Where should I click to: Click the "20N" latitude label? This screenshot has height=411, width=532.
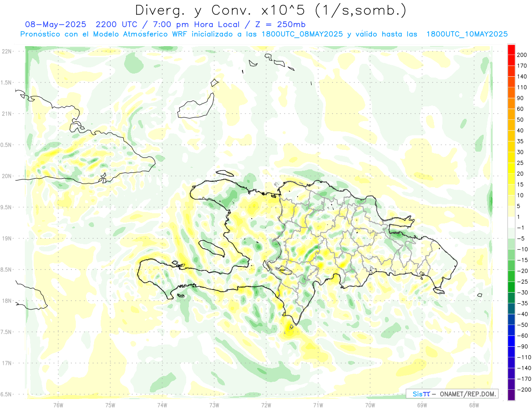[6, 176]
